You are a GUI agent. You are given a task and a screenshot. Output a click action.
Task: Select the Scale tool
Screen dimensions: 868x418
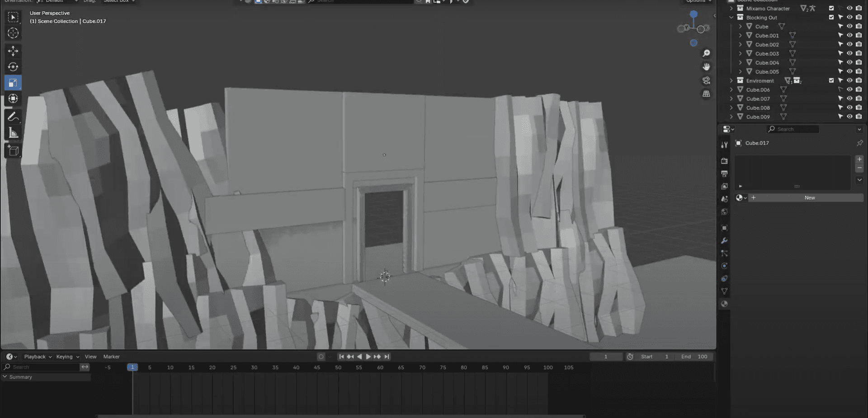(x=13, y=83)
